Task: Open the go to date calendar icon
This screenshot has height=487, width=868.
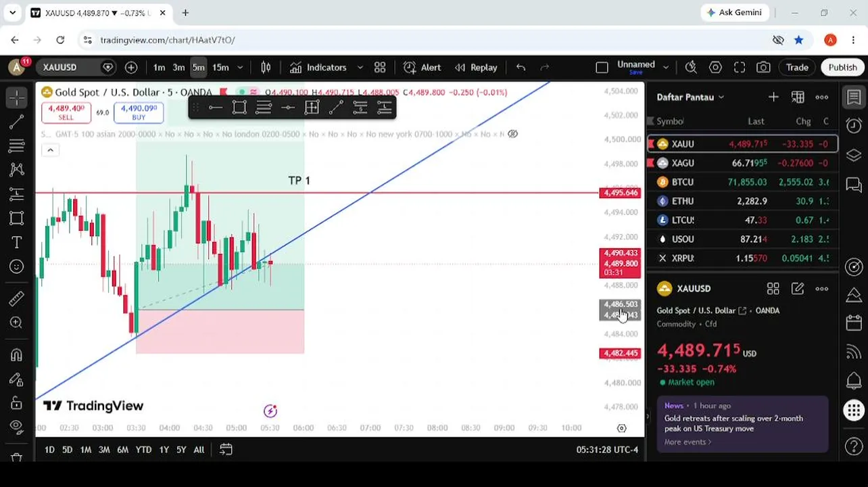Action: tap(226, 449)
